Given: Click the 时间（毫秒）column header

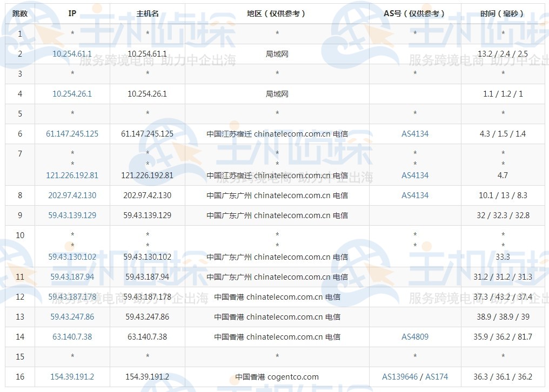Looking at the screenshot, I should 503,13.
